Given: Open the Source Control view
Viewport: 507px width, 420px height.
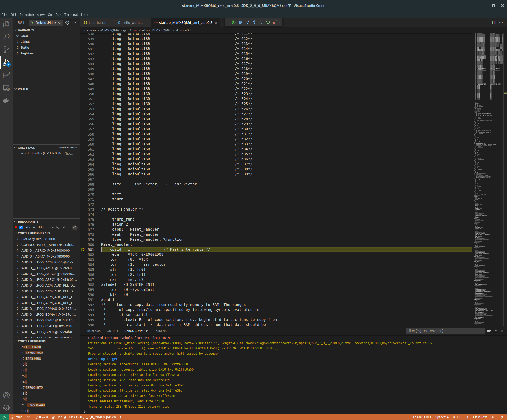Looking at the screenshot, I should coord(6,50).
